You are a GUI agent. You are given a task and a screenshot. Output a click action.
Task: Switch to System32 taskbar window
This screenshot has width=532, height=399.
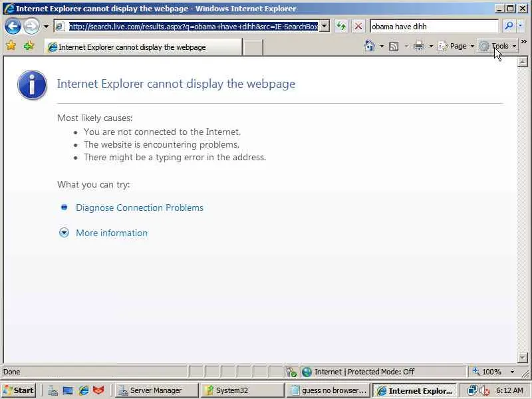(x=242, y=390)
